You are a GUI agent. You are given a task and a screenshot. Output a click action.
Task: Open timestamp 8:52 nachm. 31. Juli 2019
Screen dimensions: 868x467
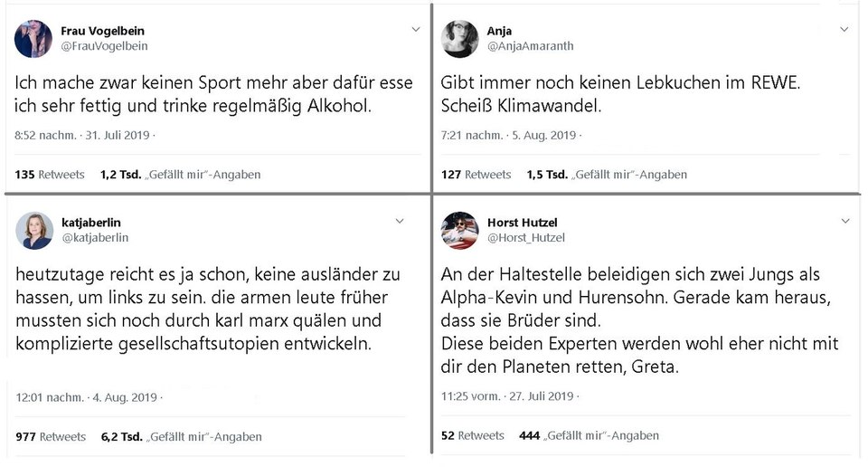[x=82, y=135]
